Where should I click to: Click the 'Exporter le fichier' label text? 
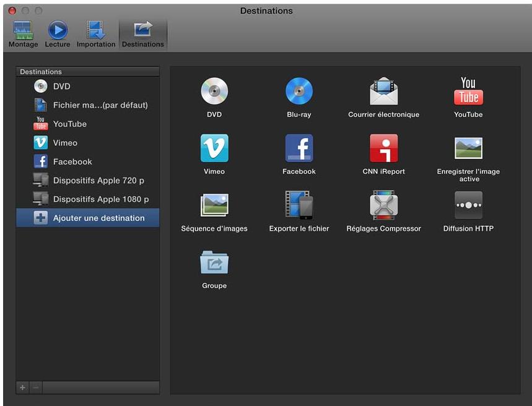(299, 228)
